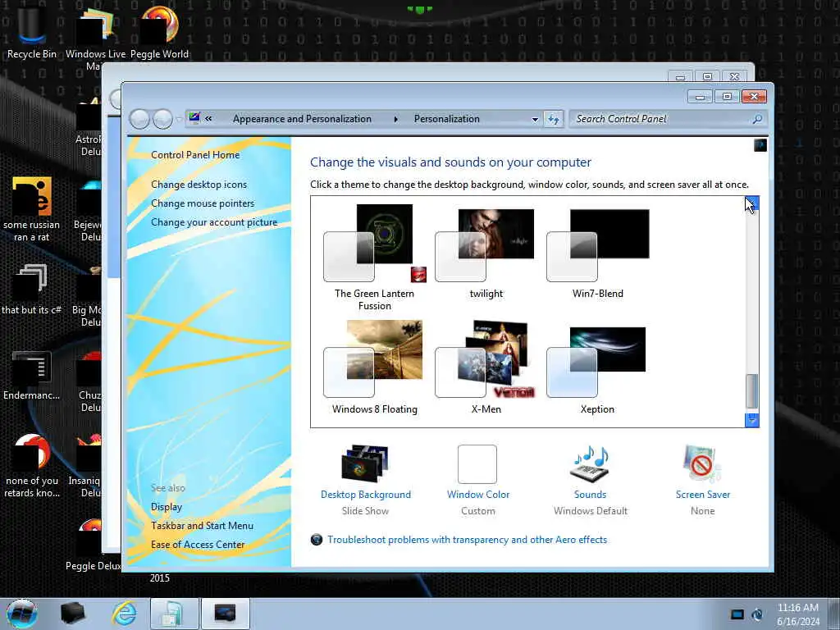The width and height of the screenshot is (840, 630).
Task: Open Change mouse pointers
Action: (203, 203)
